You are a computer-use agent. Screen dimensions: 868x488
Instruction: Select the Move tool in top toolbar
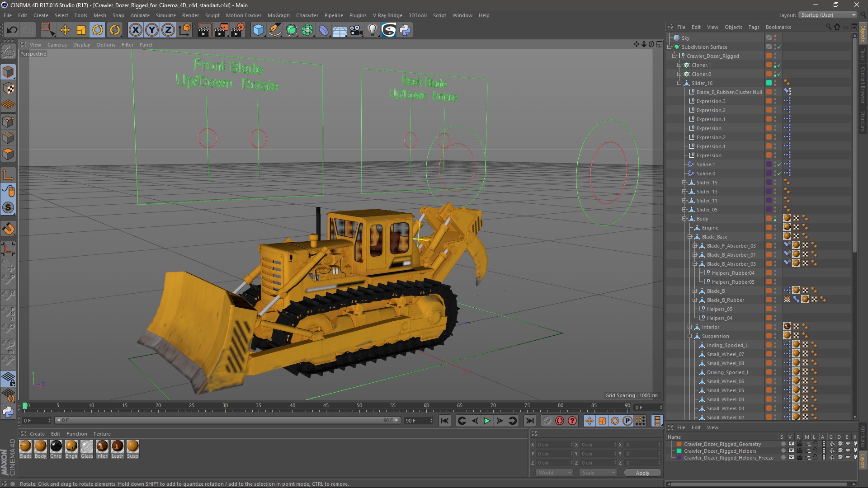65,30
